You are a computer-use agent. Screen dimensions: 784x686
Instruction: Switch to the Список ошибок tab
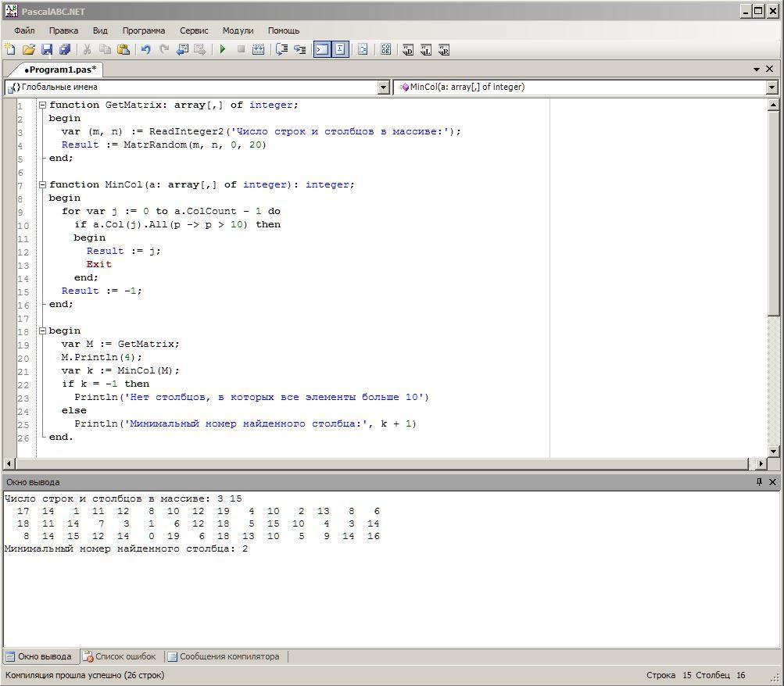120,656
